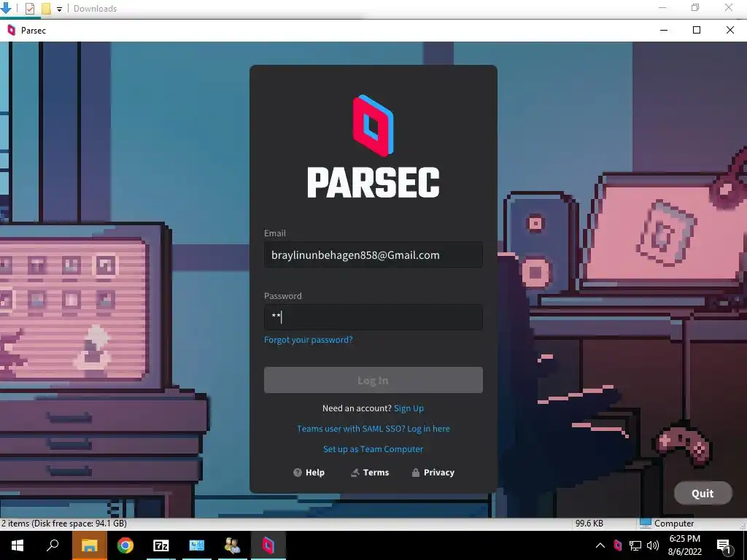Launch Google Chrome from the taskbar
The width and height of the screenshot is (747, 560).
125,545
